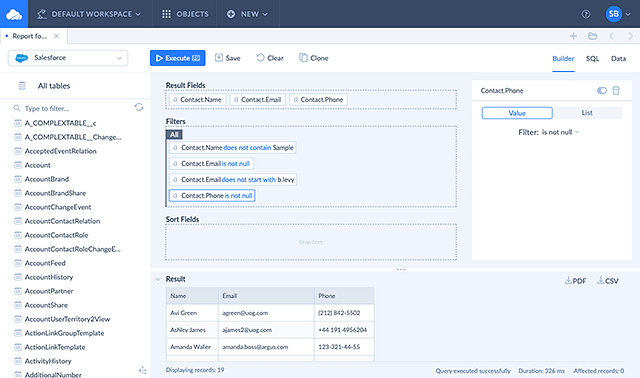
Task: Select the AccountBrandShare table
Action: [55, 193]
